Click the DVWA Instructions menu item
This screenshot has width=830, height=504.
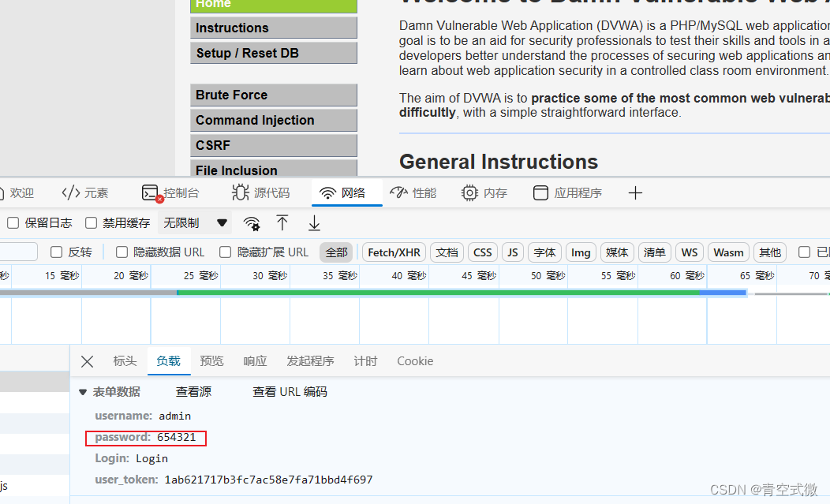pos(274,28)
